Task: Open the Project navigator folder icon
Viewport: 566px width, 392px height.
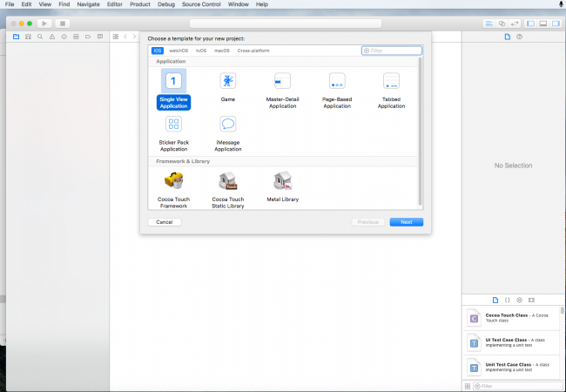Action: coord(16,37)
